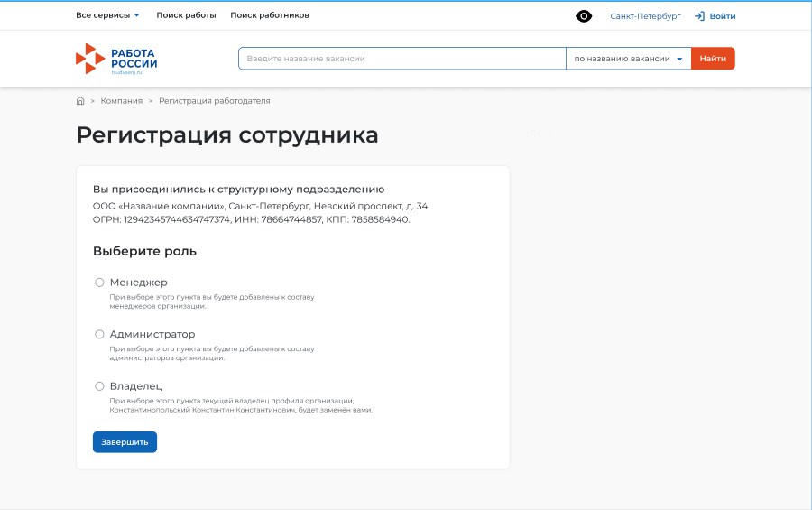Click the Войти text link
812x510 pixels.
coord(723,16)
